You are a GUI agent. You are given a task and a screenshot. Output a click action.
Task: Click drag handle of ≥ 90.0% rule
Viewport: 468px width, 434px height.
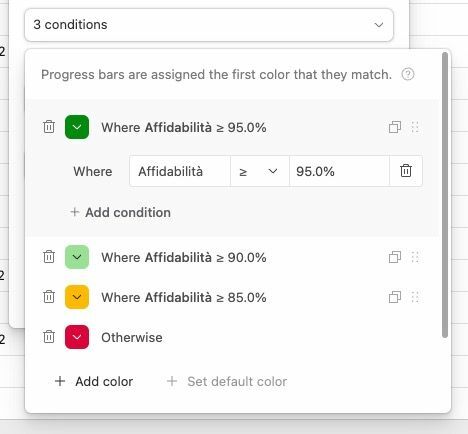point(415,257)
